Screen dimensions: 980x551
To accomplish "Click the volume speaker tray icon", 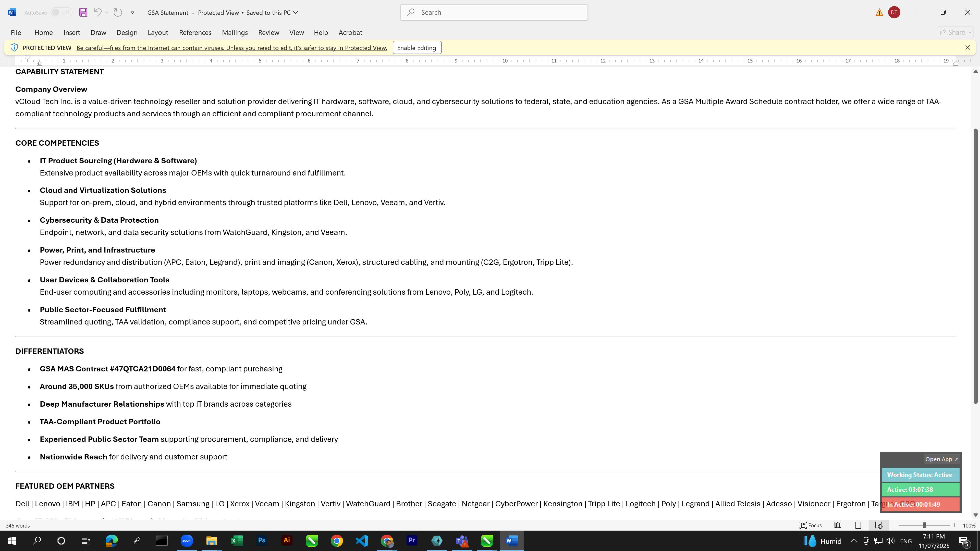I will coord(890,541).
